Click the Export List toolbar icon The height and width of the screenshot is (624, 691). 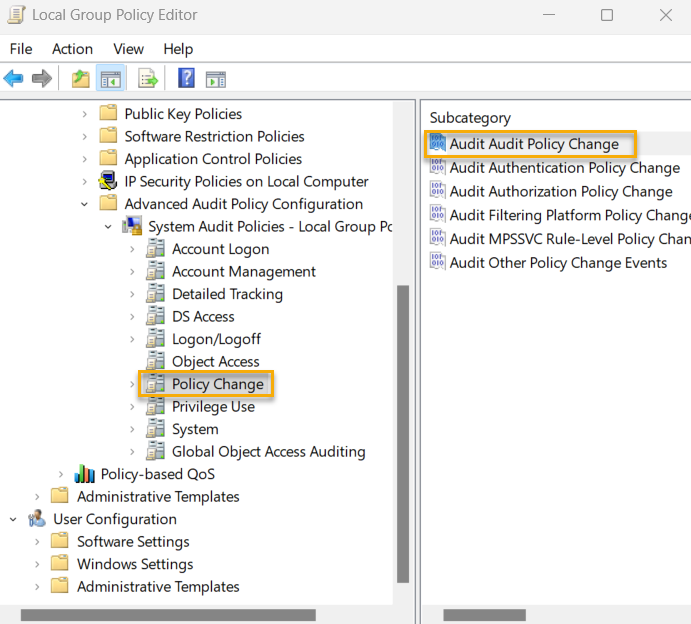148,79
